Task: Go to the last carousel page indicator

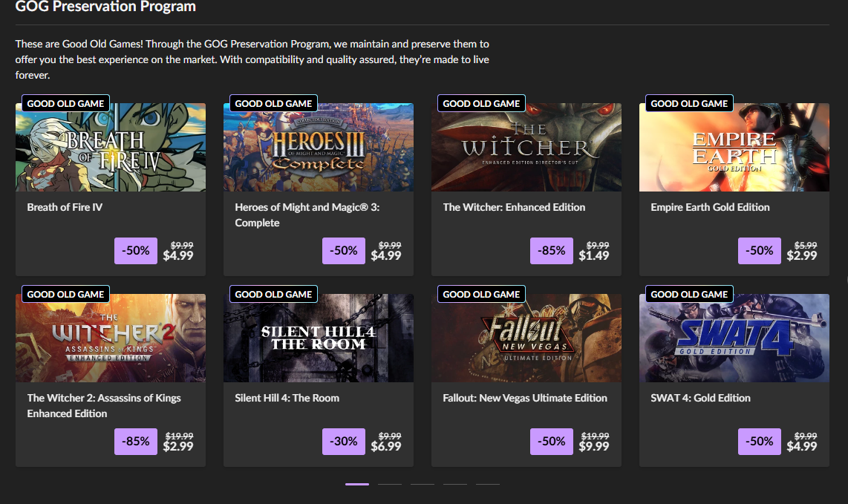Action: (x=488, y=484)
